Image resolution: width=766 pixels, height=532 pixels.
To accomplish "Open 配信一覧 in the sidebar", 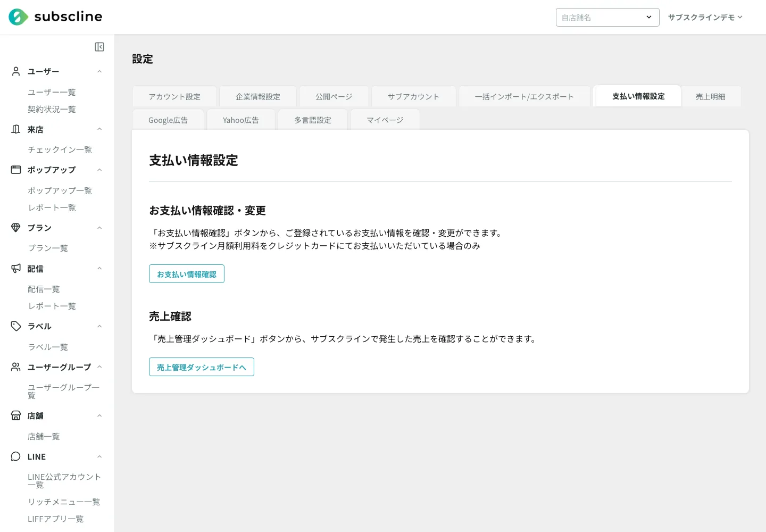I will click(44, 289).
